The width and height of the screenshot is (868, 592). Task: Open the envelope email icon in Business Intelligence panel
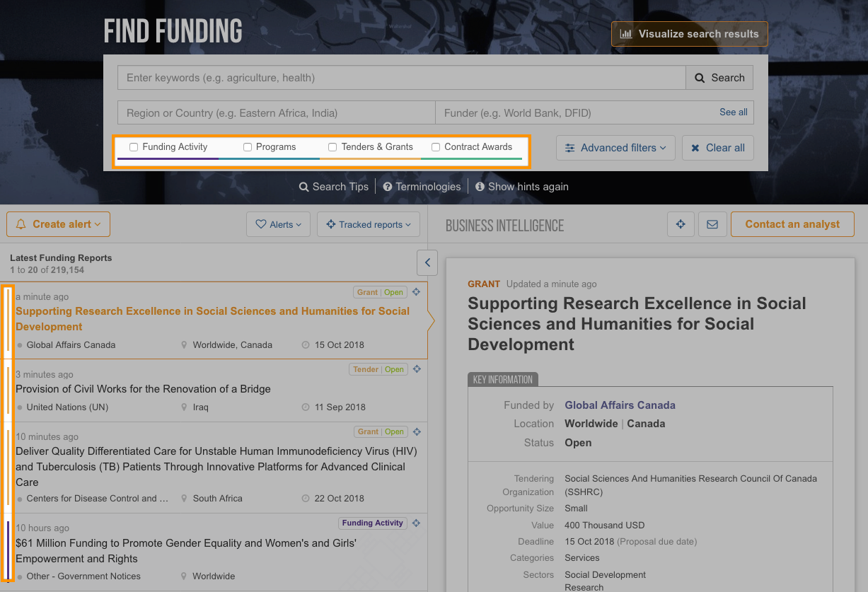pos(712,224)
